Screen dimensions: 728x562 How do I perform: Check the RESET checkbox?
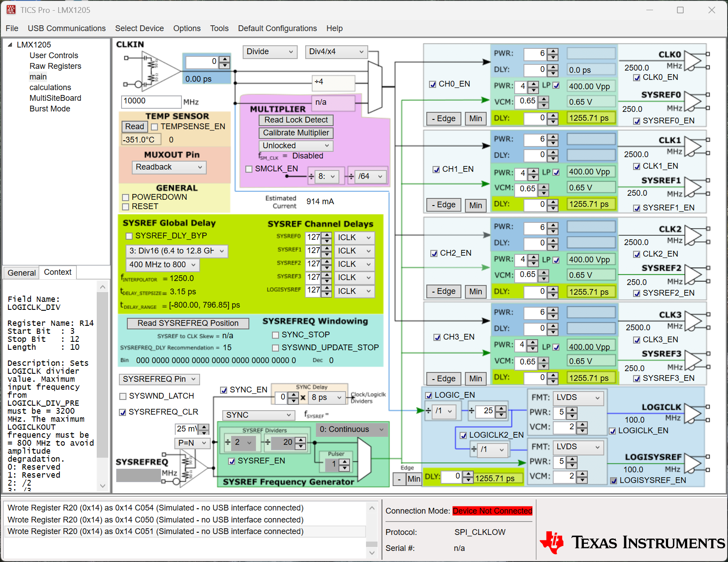(126, 207)
